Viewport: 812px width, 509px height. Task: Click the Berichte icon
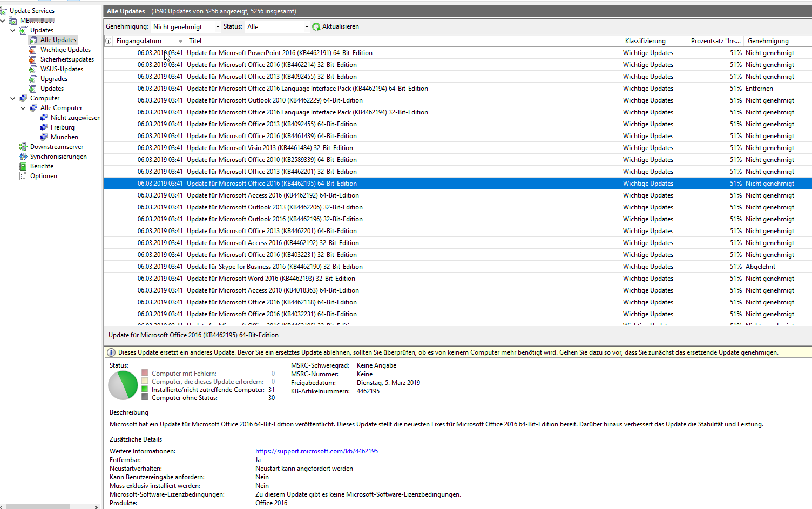23,166
